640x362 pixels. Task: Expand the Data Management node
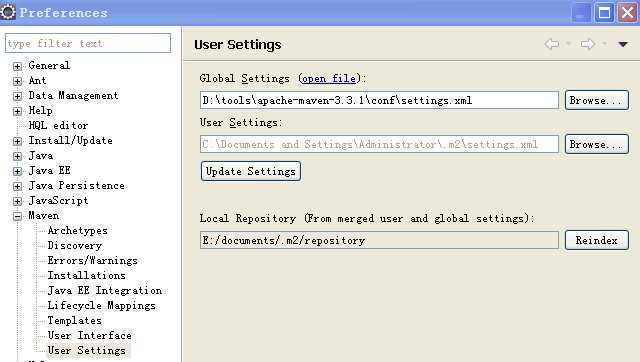(x=17, y=96)
